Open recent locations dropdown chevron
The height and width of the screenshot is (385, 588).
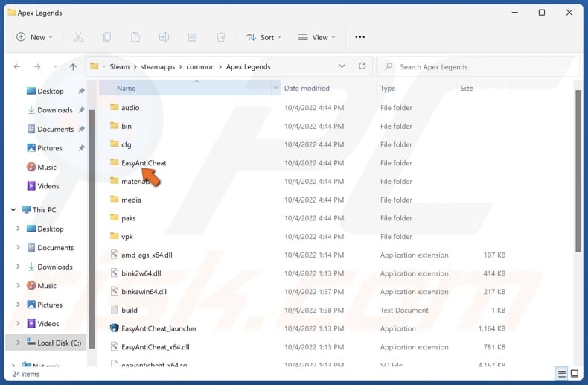[55, 67]
